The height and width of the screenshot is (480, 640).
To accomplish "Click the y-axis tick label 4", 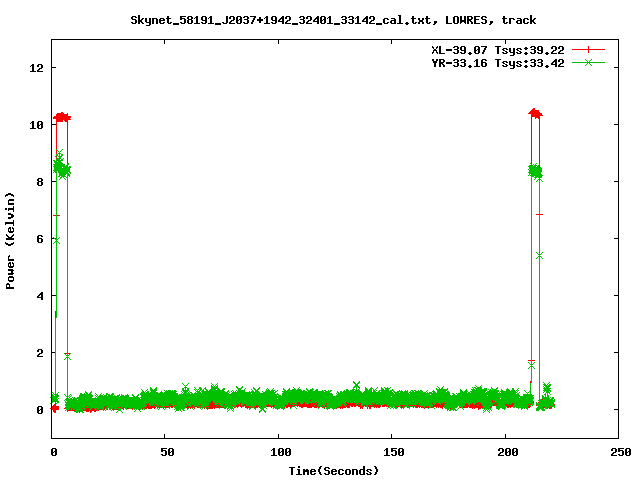I will [x=40, y=296].
